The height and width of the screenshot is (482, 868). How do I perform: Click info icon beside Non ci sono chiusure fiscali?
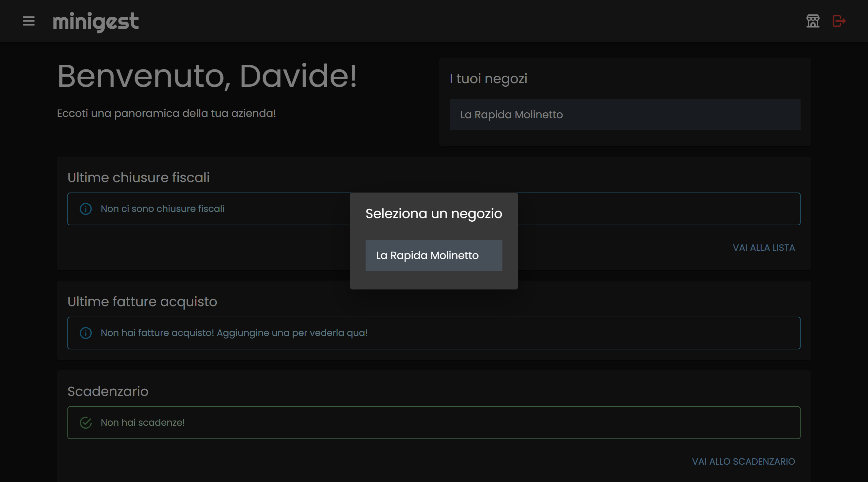(85, 209)
